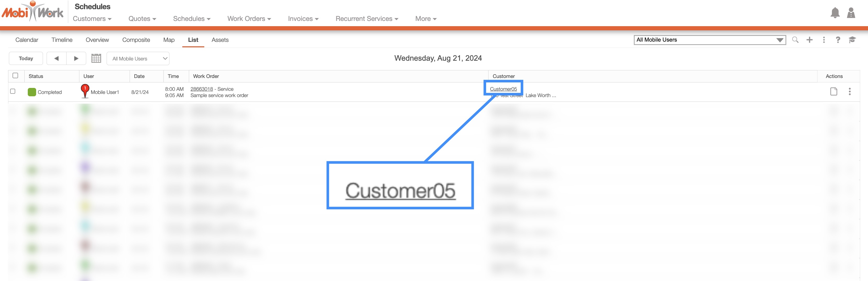Go to next day with right arrow
The image size is (868, 281).
[x=76, y=59]
